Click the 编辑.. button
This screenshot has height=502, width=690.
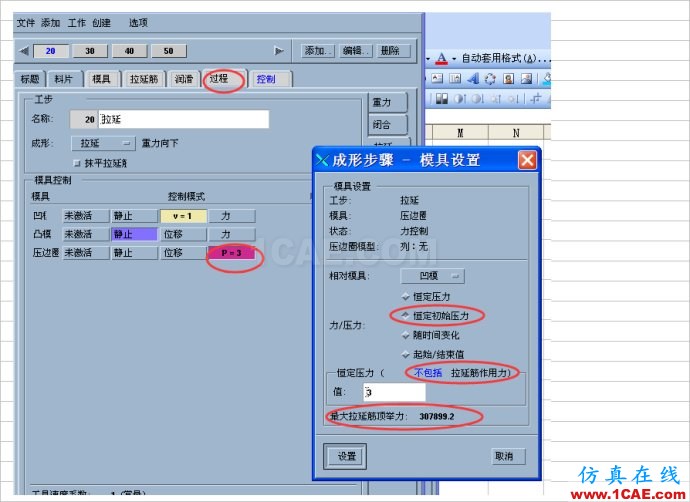pyautogui.click(x=356, y=51)
